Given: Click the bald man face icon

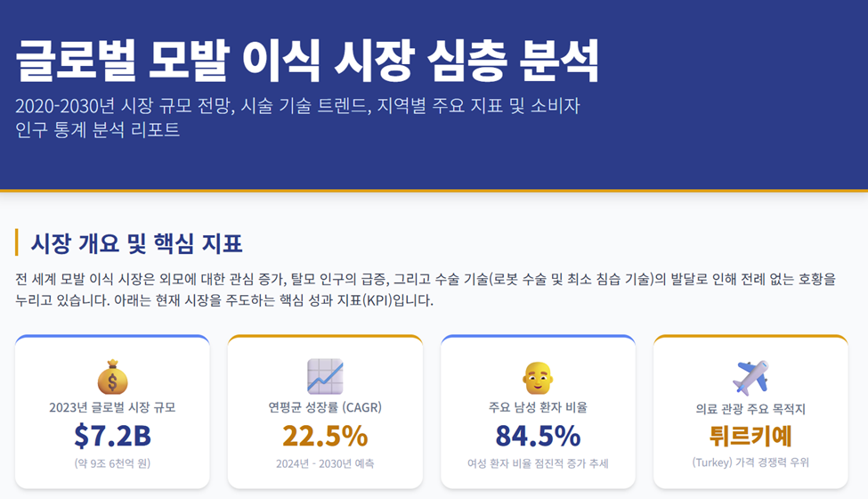Looking at the screenshot, I should click(x=538, y=378).
